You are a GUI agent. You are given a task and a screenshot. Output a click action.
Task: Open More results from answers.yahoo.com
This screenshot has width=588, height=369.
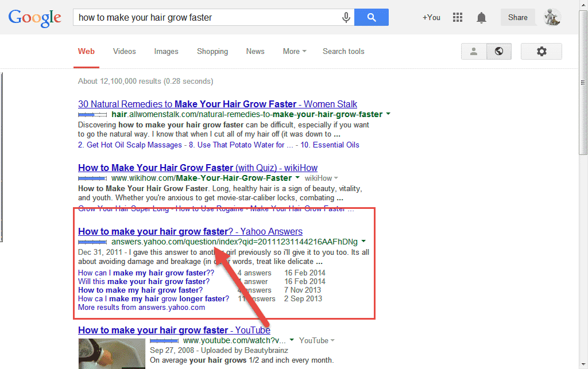click(141, 308)
